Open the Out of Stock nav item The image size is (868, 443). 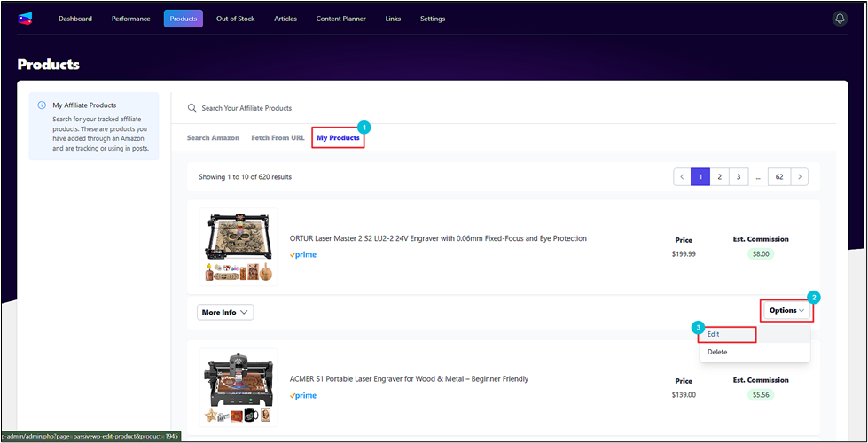235,19
